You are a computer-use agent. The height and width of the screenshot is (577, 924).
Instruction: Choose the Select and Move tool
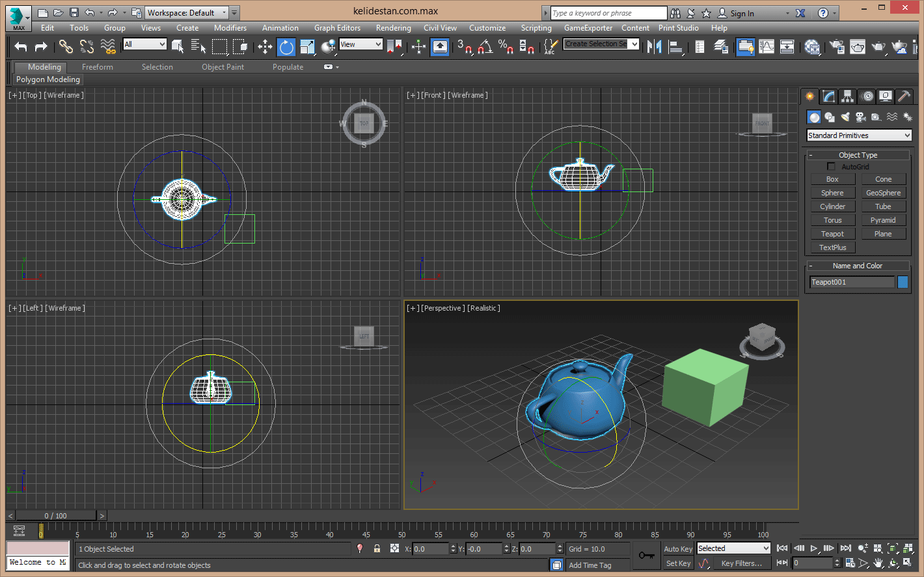pyautogui.click(x=265, y=46)
